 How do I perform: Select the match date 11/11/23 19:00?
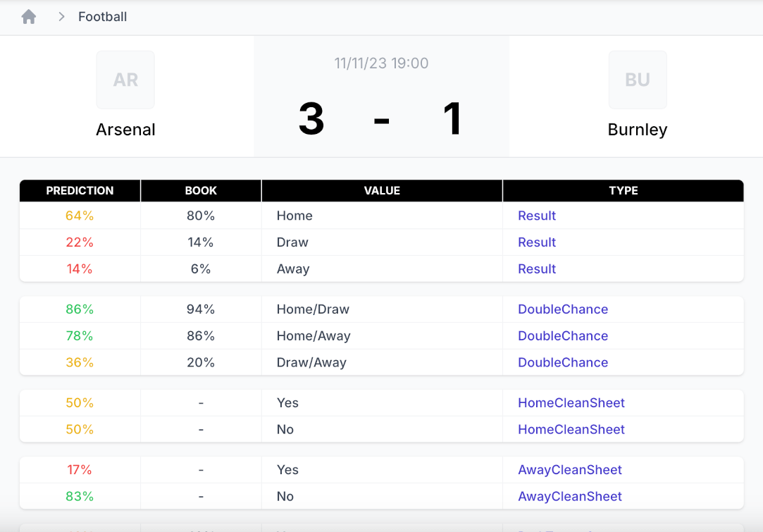(381, 63)
